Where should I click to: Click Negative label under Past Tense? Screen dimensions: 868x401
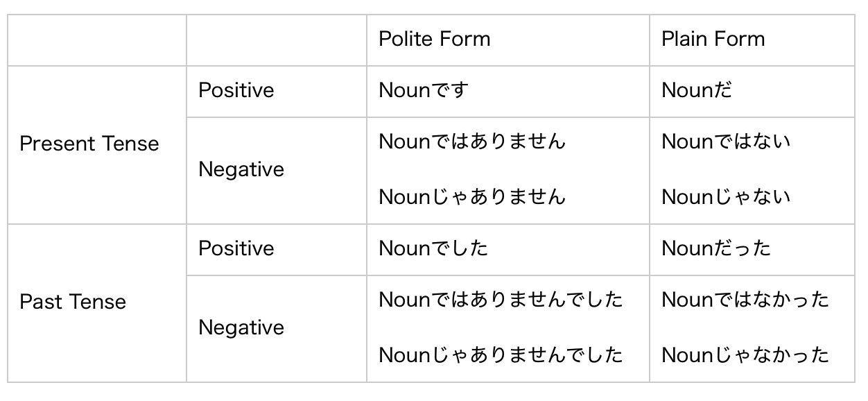tap(241, 328)
